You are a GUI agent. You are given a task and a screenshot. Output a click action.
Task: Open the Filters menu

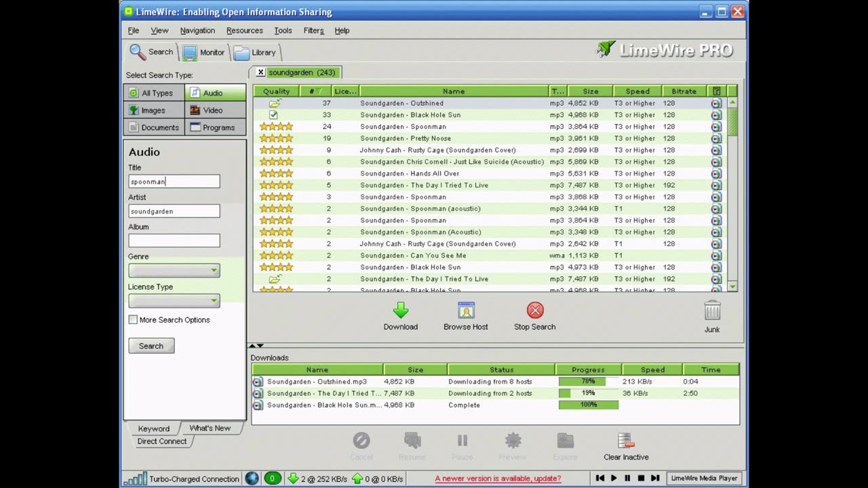[313, 30]
